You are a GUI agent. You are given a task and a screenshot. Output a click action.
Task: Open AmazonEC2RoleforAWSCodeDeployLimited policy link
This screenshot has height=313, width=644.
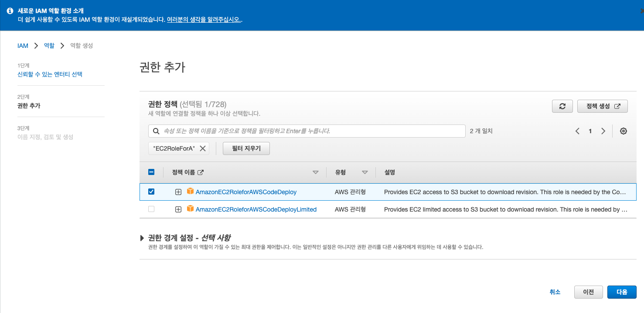click(x=256, y=209)
